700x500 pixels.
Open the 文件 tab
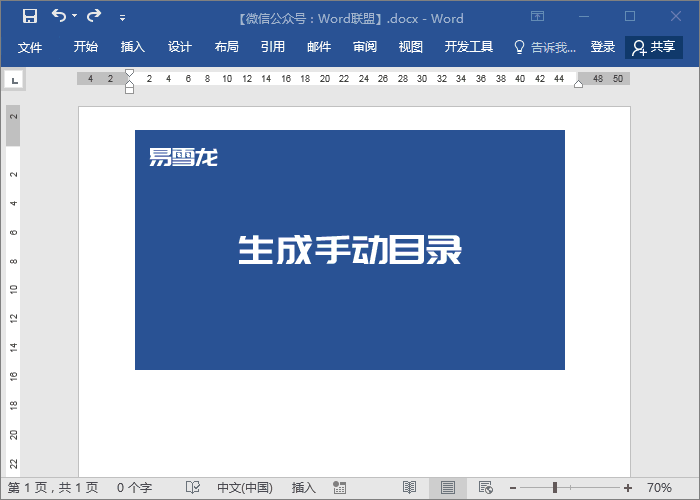click(x=30, y=47)
